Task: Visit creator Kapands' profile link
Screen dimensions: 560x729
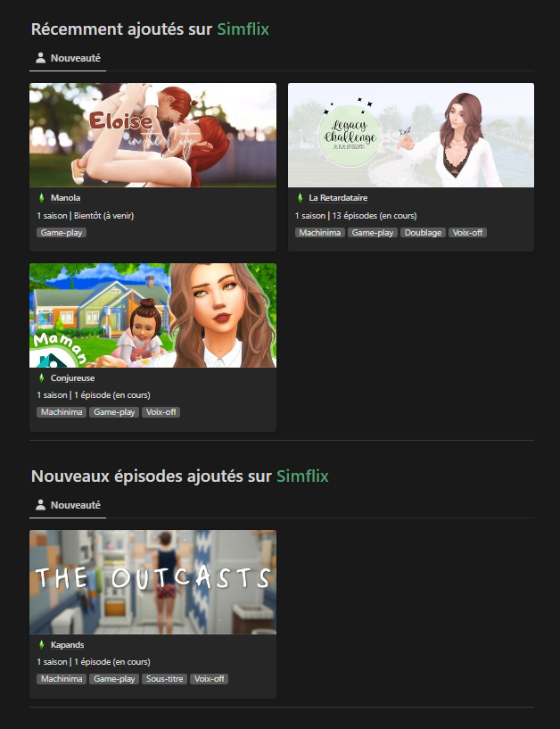Action: (68, 645)
